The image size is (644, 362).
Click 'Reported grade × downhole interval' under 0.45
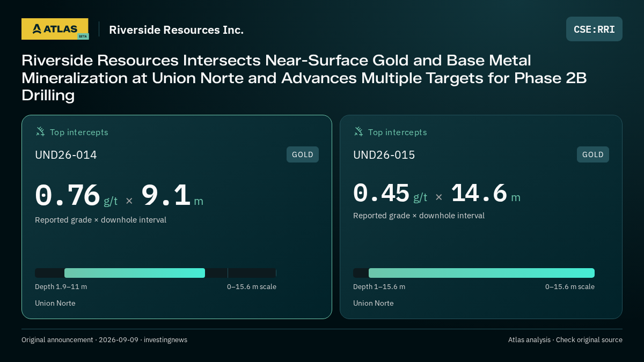pyautogui.click(x=419, y=216)
